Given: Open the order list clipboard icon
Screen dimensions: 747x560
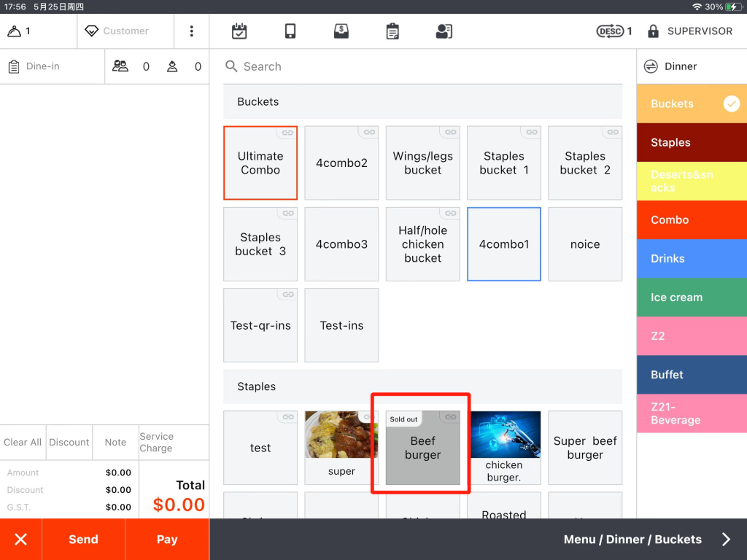Looking at the screenshot, I should coord(392,31).
